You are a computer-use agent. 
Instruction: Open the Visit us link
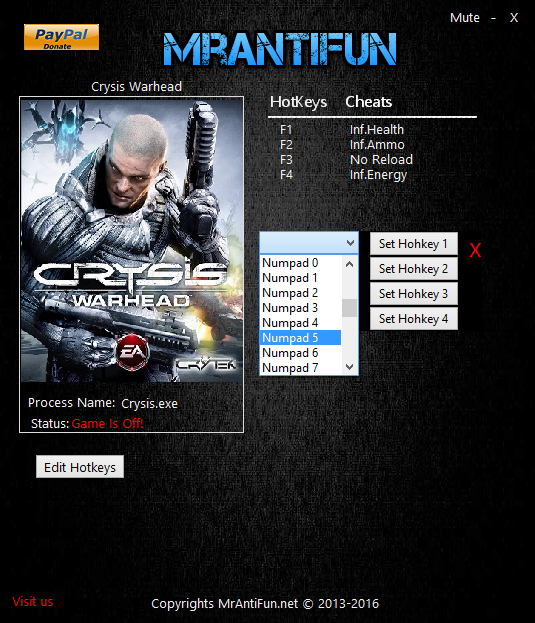pos(33,602)
